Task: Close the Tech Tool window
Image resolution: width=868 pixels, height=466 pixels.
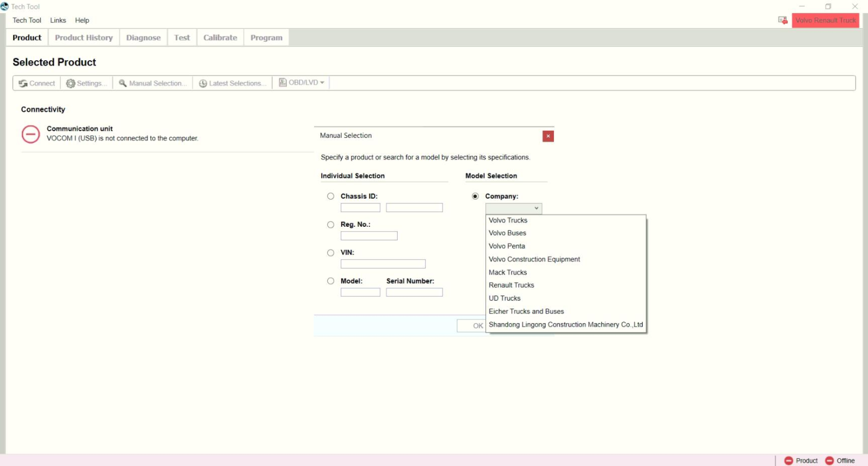Action: coord(855,7)
